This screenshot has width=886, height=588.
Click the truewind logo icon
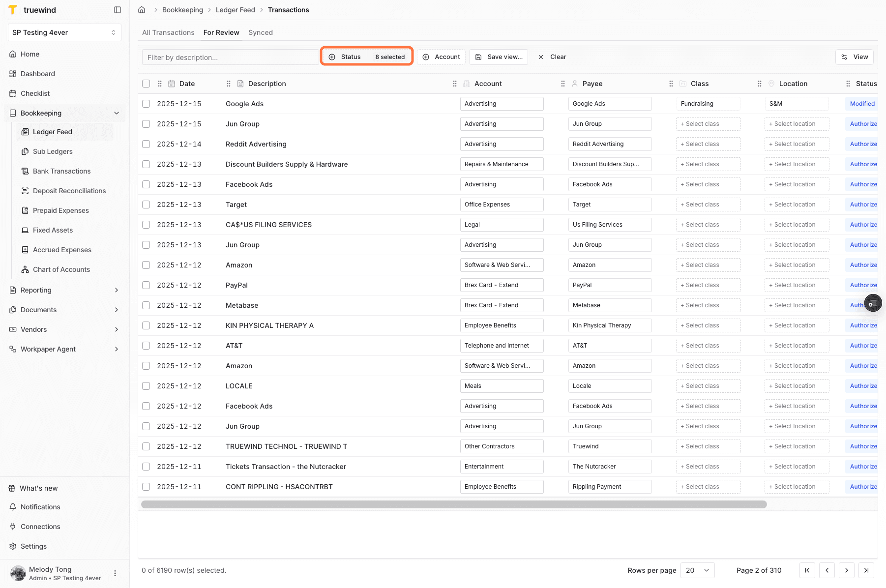[13, 10]
